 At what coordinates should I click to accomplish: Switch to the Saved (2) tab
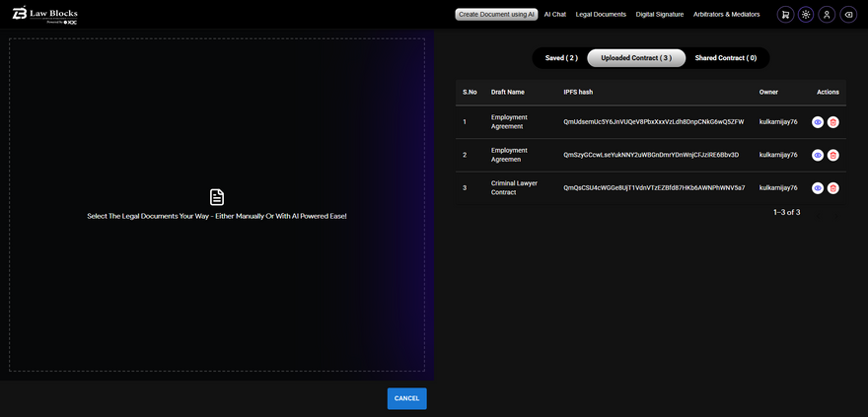click(x=561, y=58)
